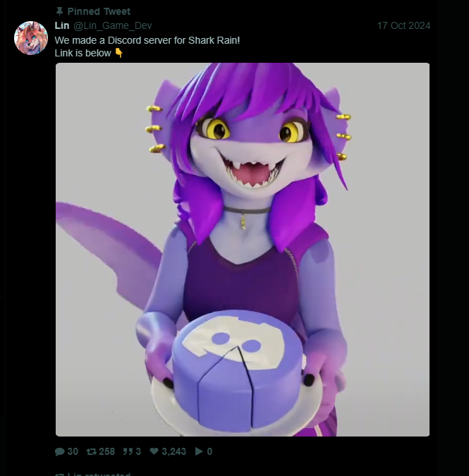Open the Lin display name link
The image size is (469, 476).
coord(62,25)
